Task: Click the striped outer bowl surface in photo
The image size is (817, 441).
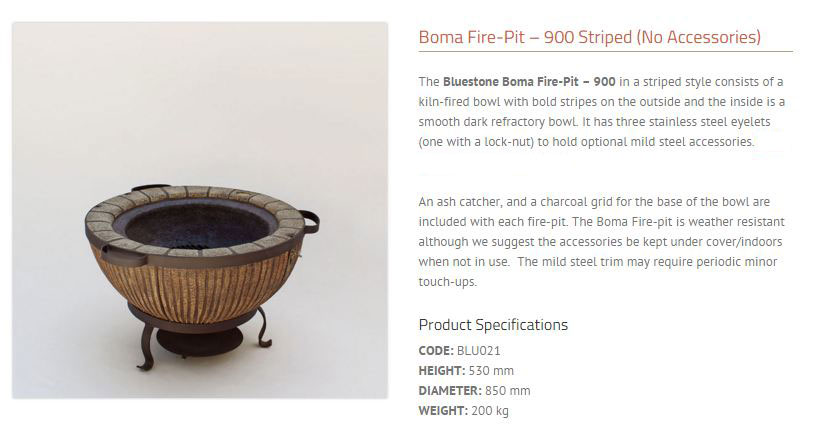Action: [200, 290]
